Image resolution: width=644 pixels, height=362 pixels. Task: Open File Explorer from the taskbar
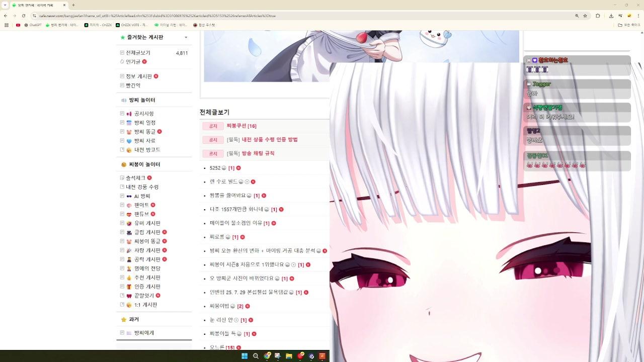click(289, 356)
